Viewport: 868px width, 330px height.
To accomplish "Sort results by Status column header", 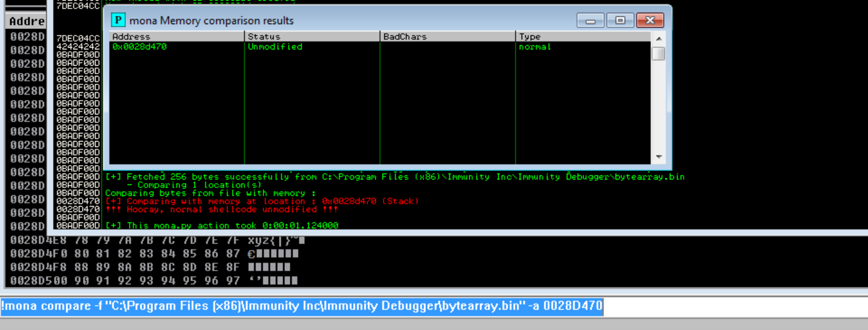I will pyautogui.click(x=312, y=37).
